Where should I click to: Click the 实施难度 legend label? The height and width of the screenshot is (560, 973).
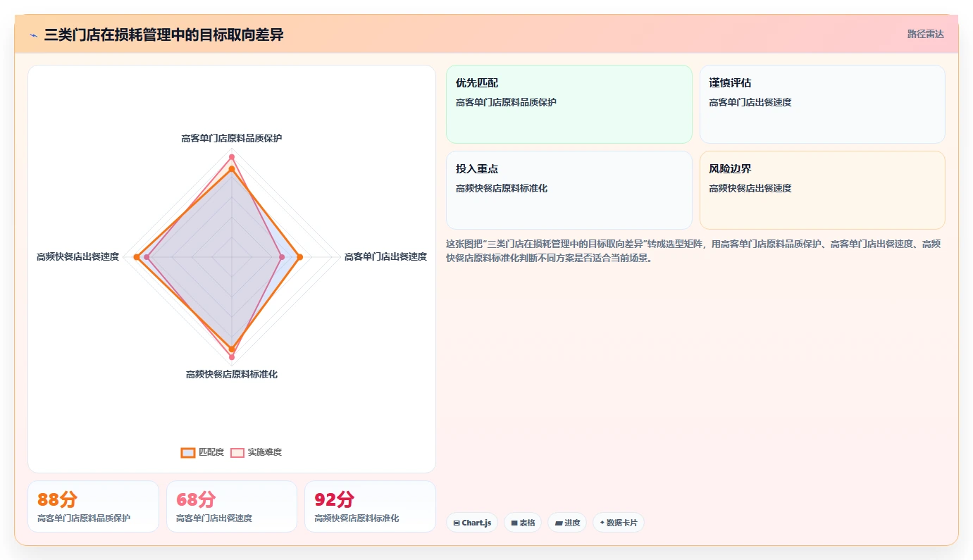click(x=265, y=452)
